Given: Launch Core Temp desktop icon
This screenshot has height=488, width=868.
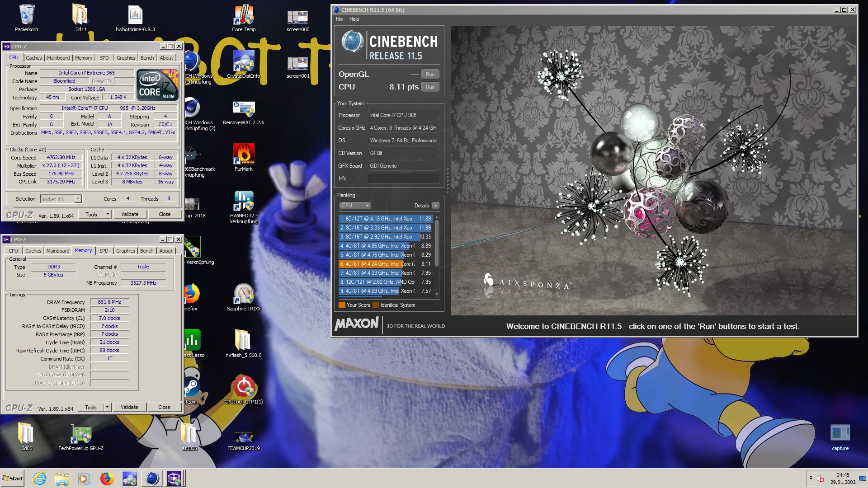Looking at the screenshot, I should pyautogui.click(x=244, y=18).
